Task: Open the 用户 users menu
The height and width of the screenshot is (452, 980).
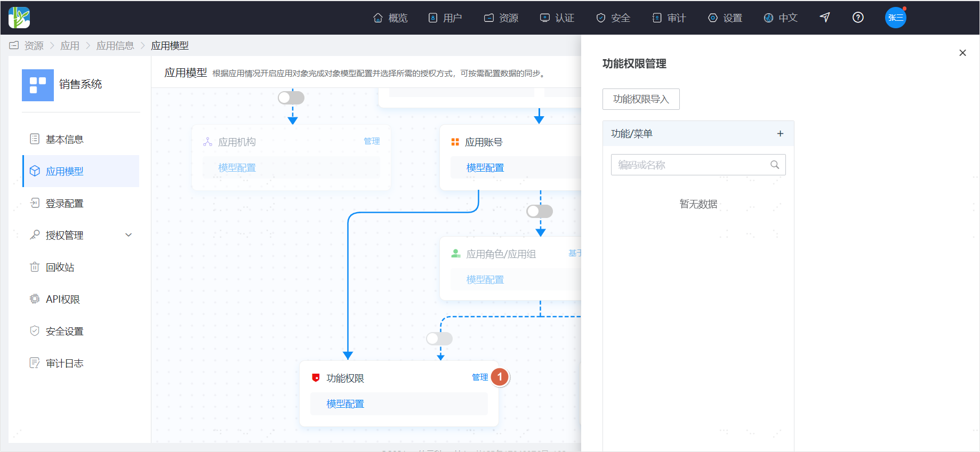Action: [445, 18]
